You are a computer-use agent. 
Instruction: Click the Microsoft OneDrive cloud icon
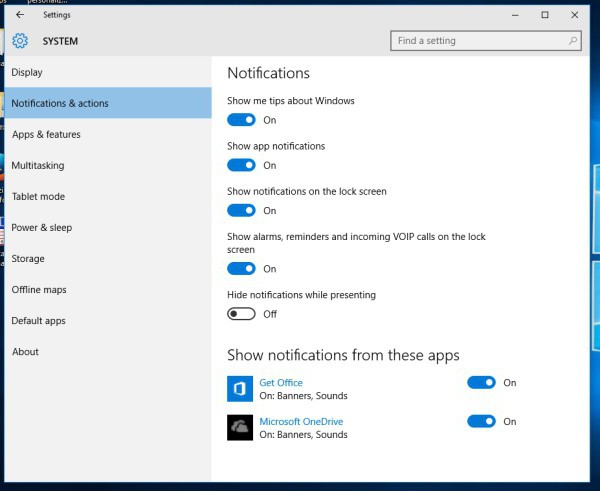[240, 427]
